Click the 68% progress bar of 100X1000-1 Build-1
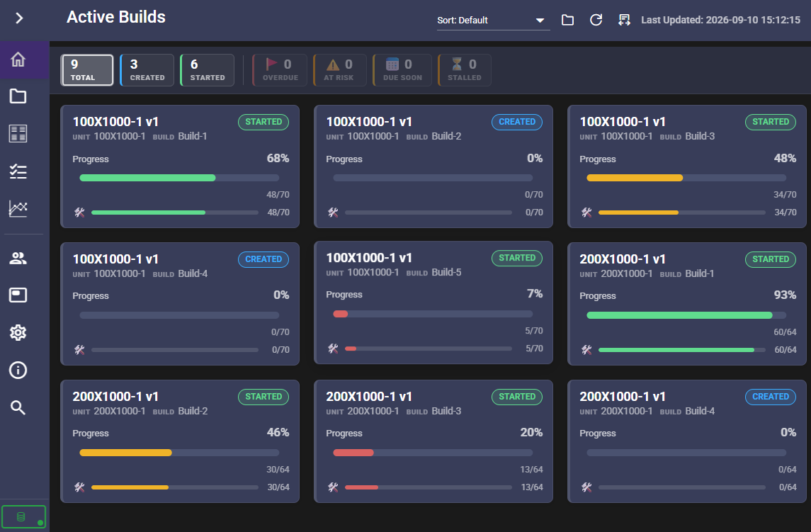This screenshot has width=811, height=532. 179,178
